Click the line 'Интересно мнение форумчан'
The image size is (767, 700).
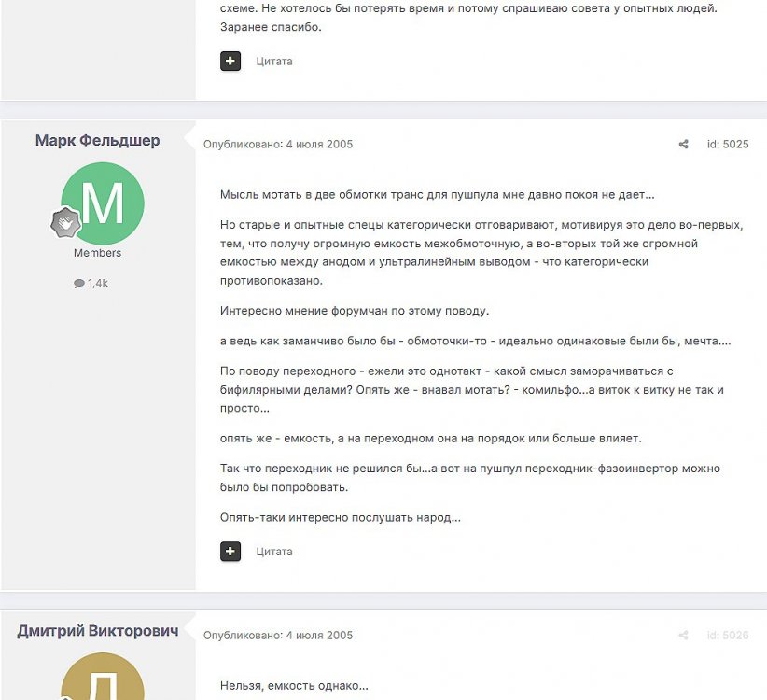tap(355, 311)
